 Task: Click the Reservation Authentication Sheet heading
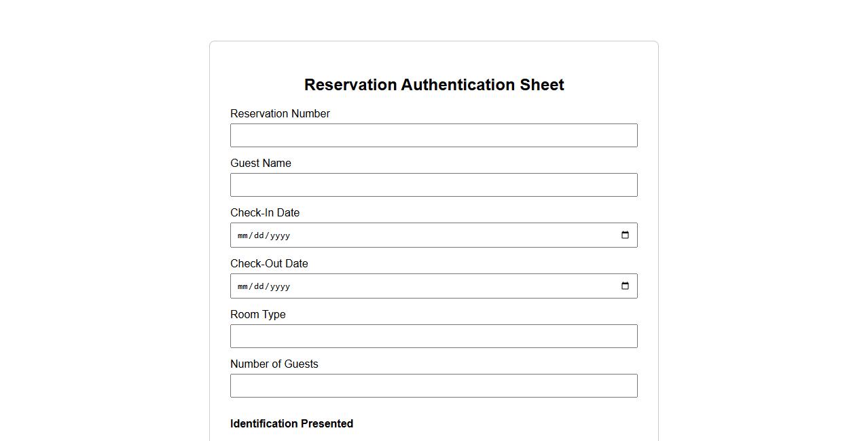coord(434,85)
